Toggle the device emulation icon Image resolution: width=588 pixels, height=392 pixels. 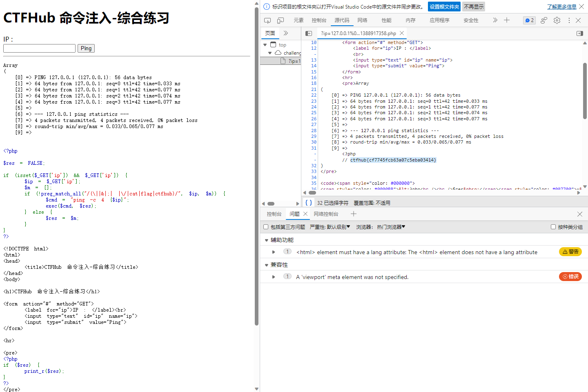[281, 20]
